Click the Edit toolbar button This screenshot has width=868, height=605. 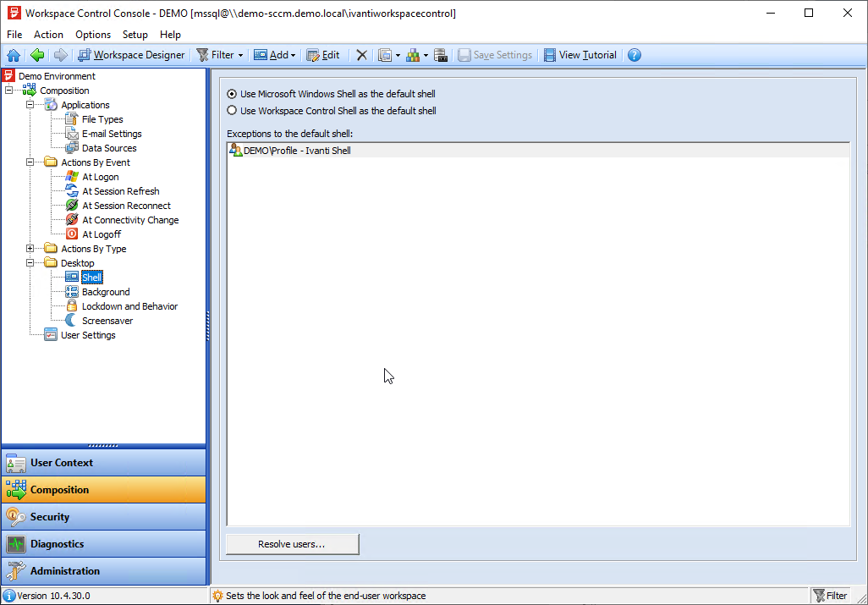(x=323, y=55)
